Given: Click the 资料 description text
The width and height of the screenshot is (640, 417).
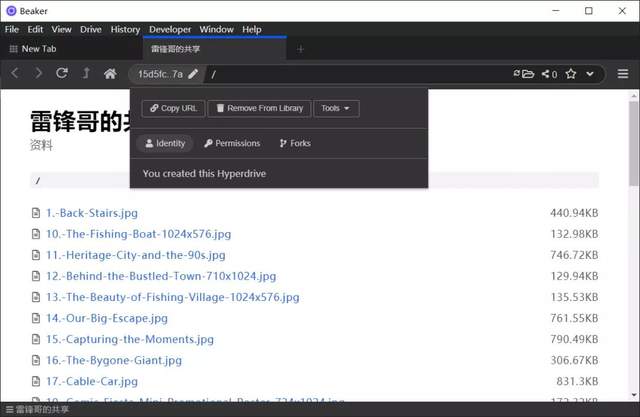Looking at the screenshot, I should [x=41, y=145].
